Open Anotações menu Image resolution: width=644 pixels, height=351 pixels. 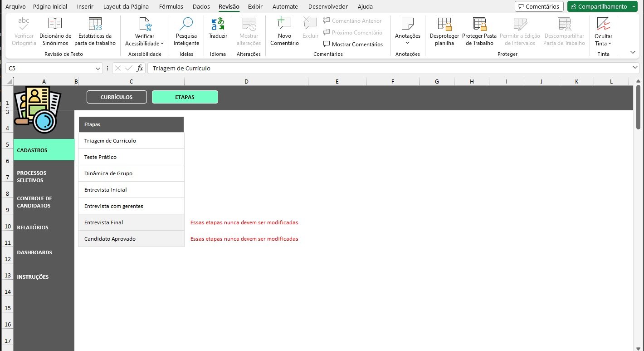(x=408, y=31)
